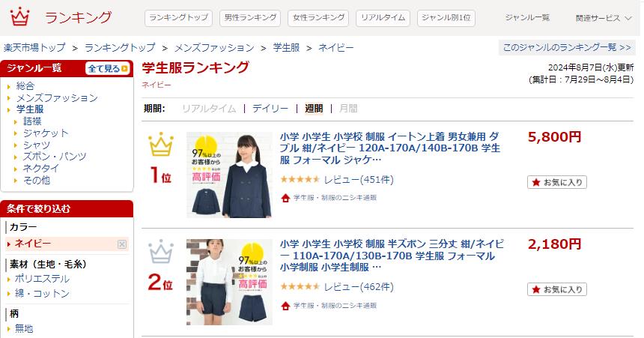
Task: Click the red crown ranking logo
Action: coord(19,16)
